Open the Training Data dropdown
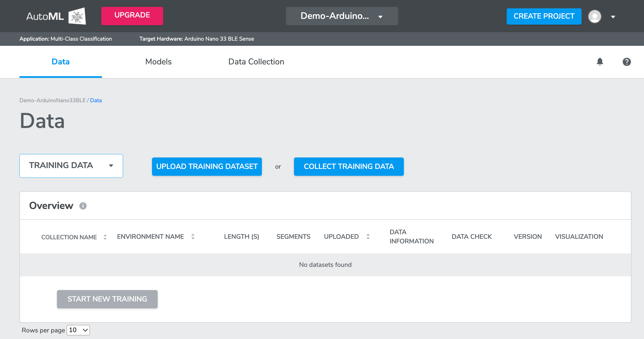This screenshot has width=644, height=339. click(71, 166)
